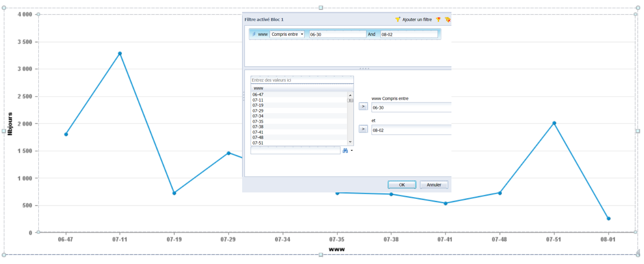Click the search box below the values list
Viewport: 644px width, 264px height.
coord(295,150)
